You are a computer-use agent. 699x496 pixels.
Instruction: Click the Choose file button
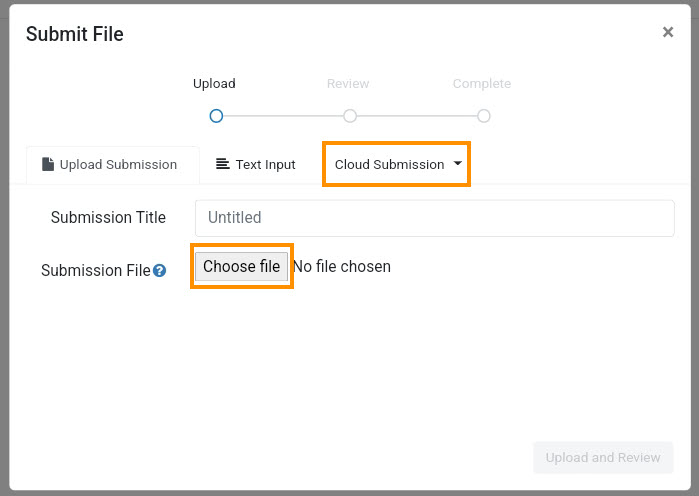(242, 266)
